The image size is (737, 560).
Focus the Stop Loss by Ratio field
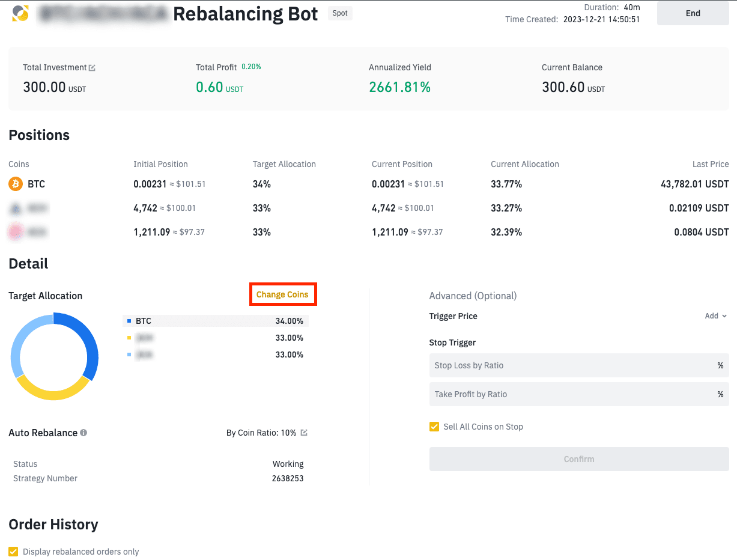pos(579,365)
